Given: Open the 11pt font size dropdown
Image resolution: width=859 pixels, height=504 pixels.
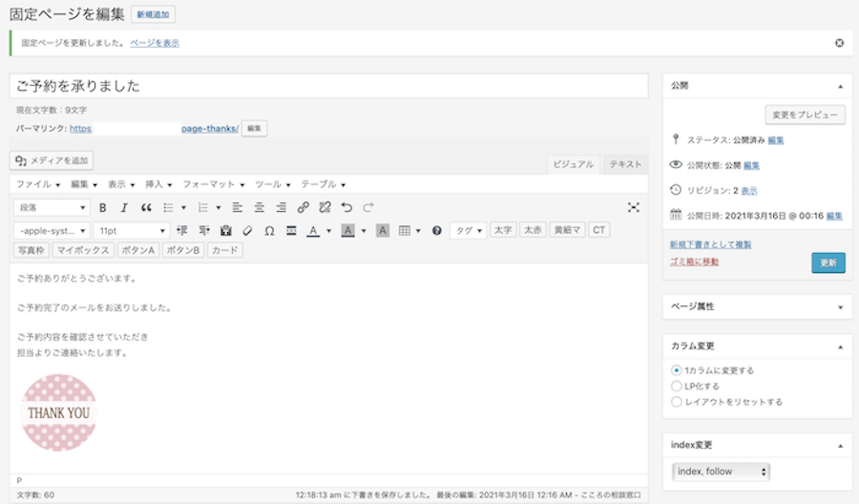Looking at the screenshot, I should point(132,231).
